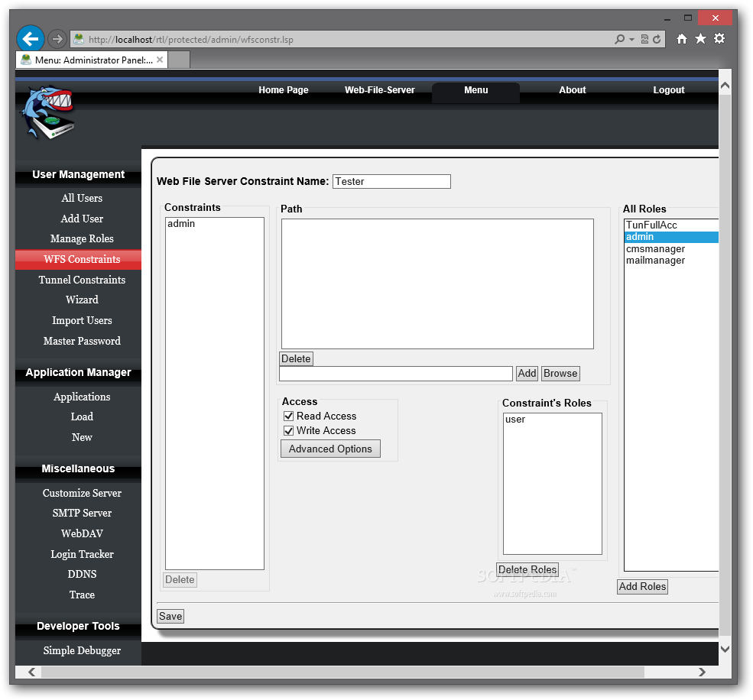Select user in Constraint's Roles list
The image size is (753, 700).
pos(552,420)
